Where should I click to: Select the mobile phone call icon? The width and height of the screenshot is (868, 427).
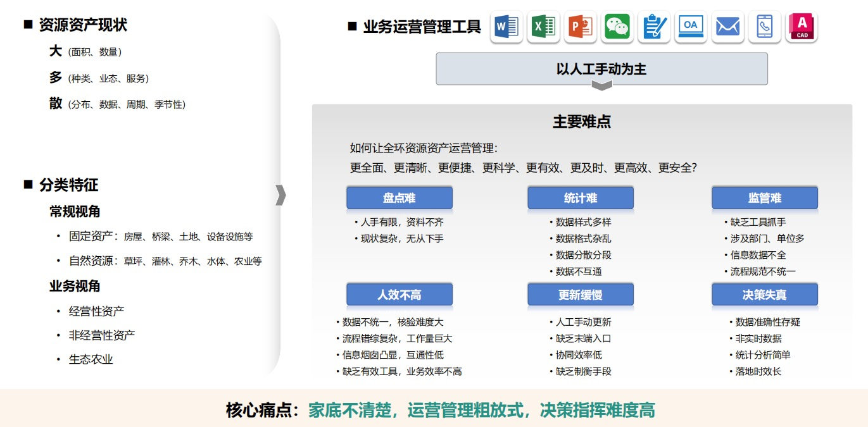click(x=764, y=27)
